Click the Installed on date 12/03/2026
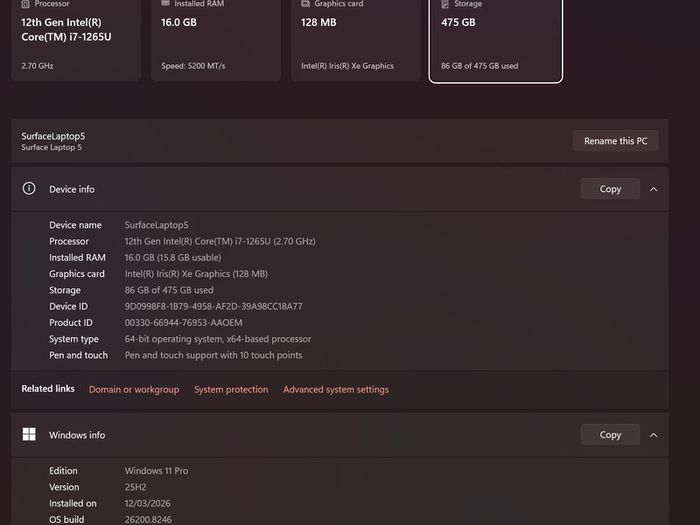The image size is (700, 525). tap(147, 503)
